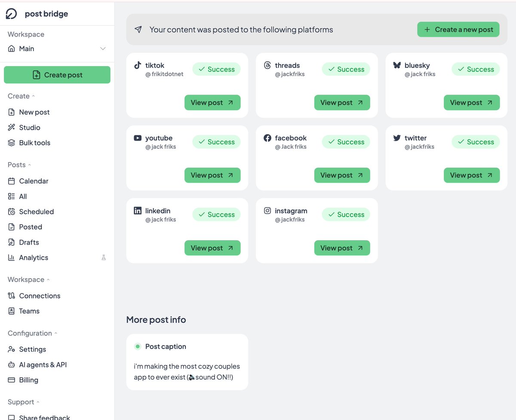This screenshot has height=420, width=516.
Task: View the linkedin post
Action: (x=212, y=248)
